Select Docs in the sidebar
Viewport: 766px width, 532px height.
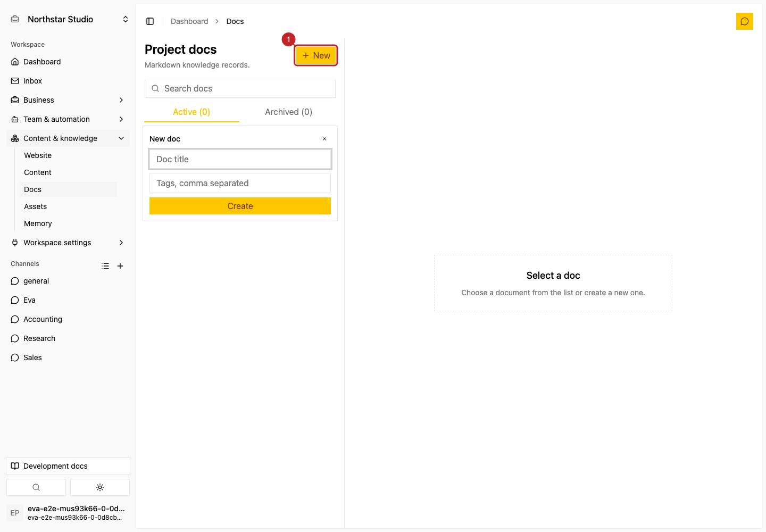coord(68,189)
